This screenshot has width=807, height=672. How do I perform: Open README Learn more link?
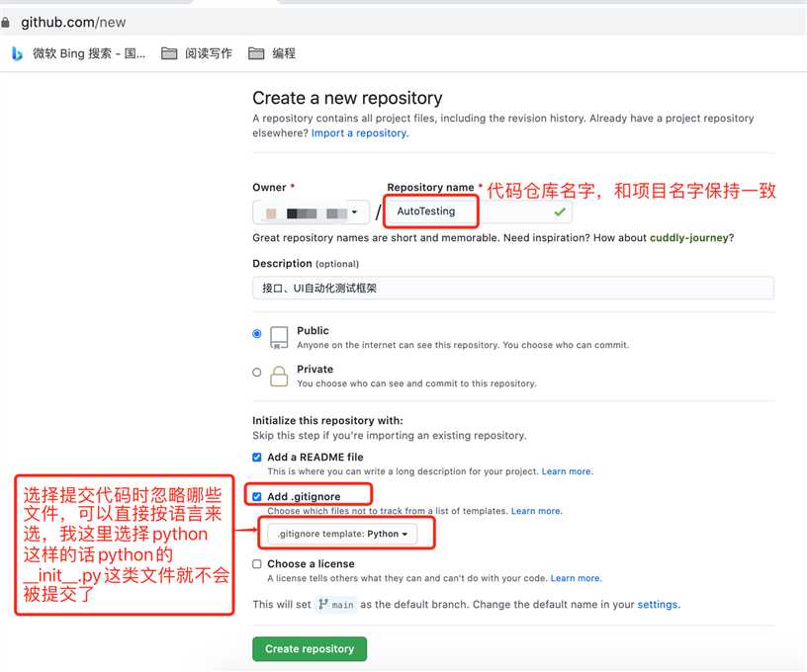567,471
